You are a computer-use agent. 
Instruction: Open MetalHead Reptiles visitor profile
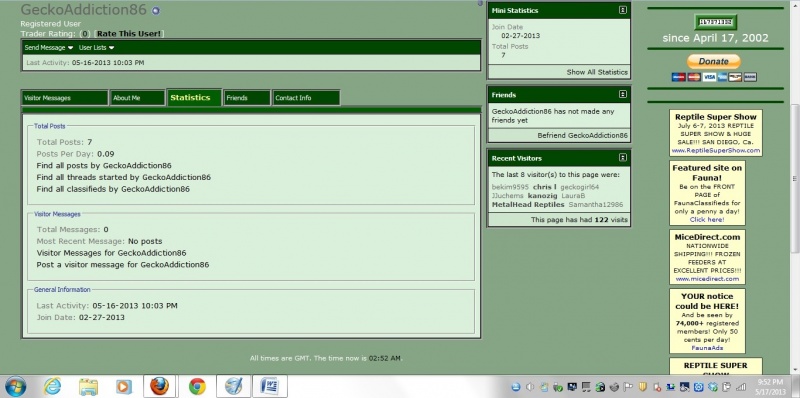click(x=528, y=205)
